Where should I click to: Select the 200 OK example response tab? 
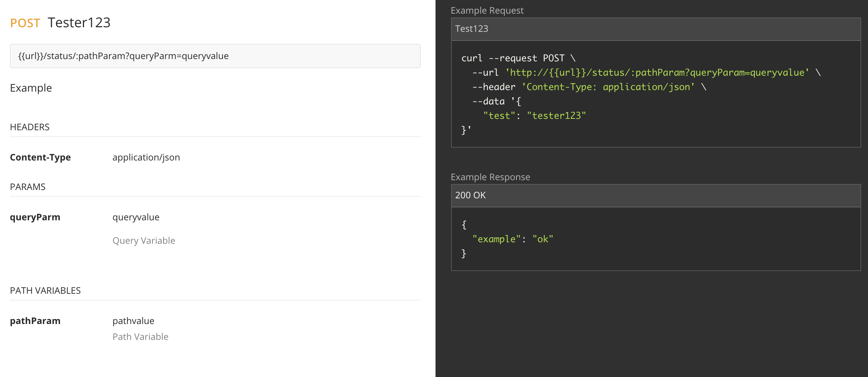click(x=470, y=195)
